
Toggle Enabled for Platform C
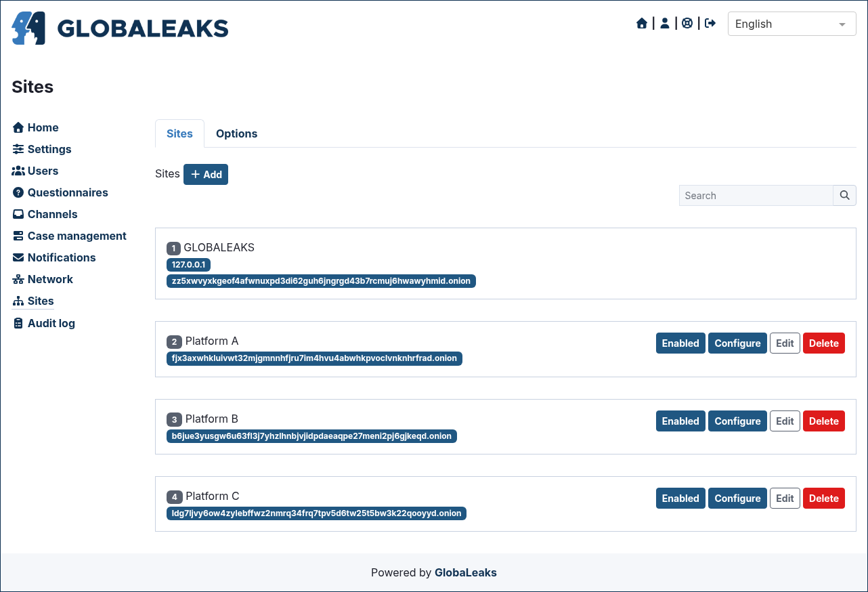[680, 498]
